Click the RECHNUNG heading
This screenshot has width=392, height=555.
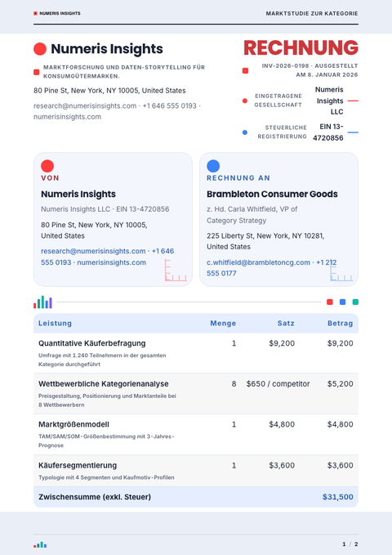(301, 47)
